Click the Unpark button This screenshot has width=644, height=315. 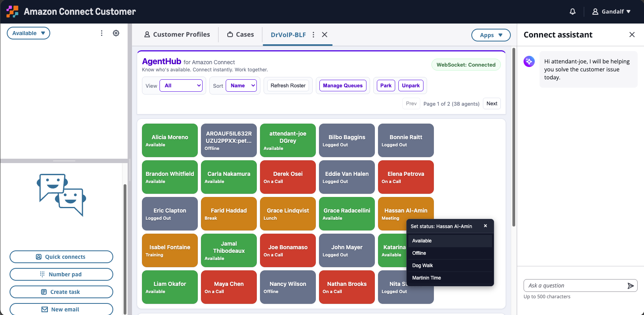pos(411,85)
